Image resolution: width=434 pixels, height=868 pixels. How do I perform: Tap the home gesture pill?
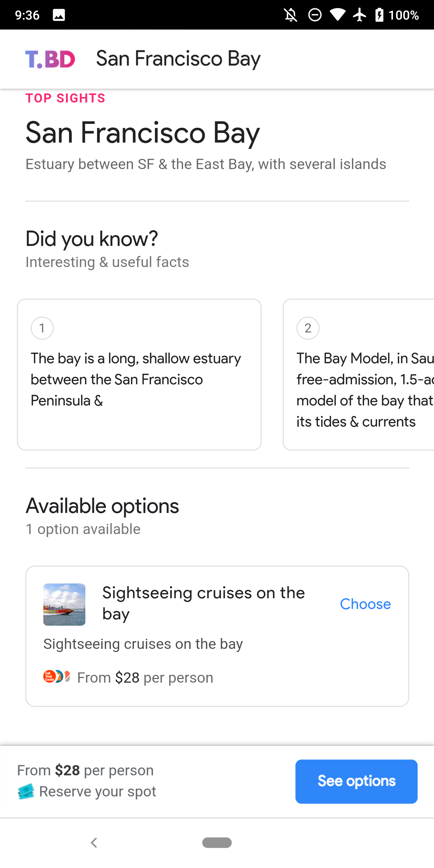coord(217,842)
